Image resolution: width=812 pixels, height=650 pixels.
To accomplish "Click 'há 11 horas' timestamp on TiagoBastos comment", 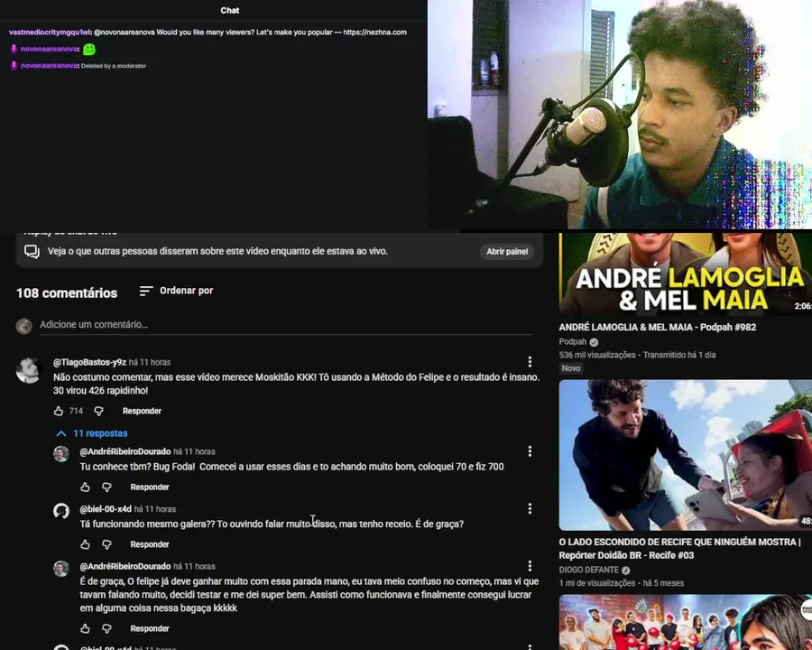I will point(150,362).
